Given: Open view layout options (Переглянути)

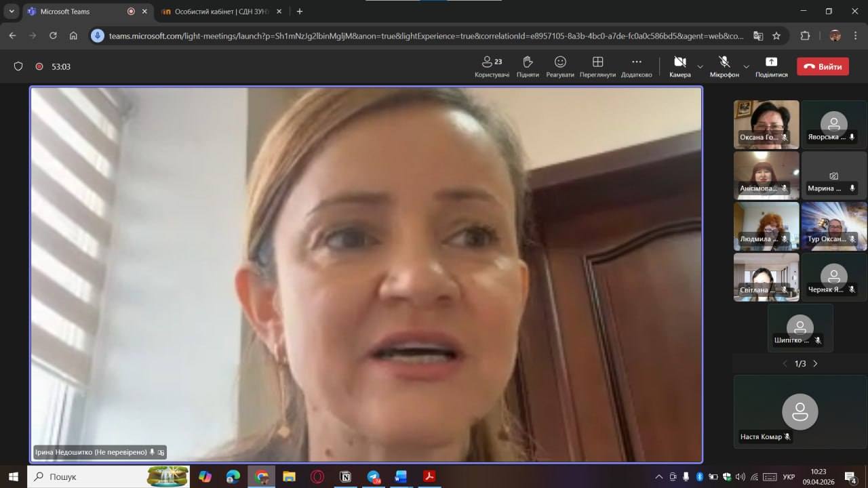Looking at the screenshot, I should pyautogui.click(x=597, y=66).
